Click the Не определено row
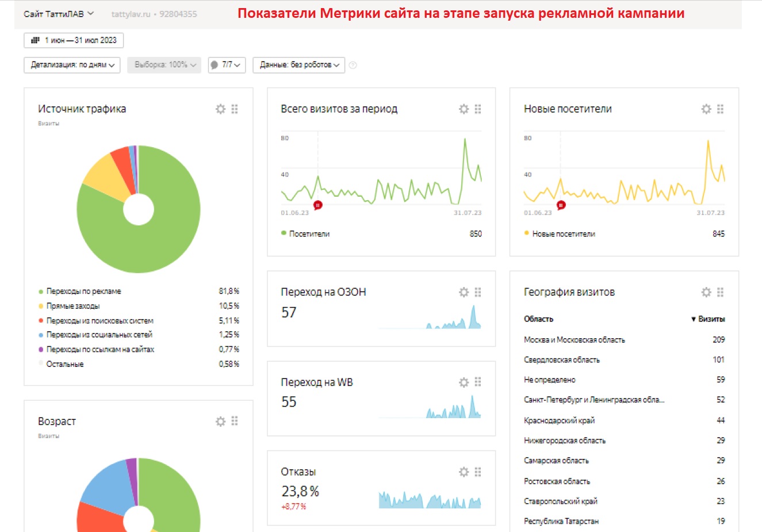Image resolution: width=762 pixels, height=532 pixels. [624, 380]
